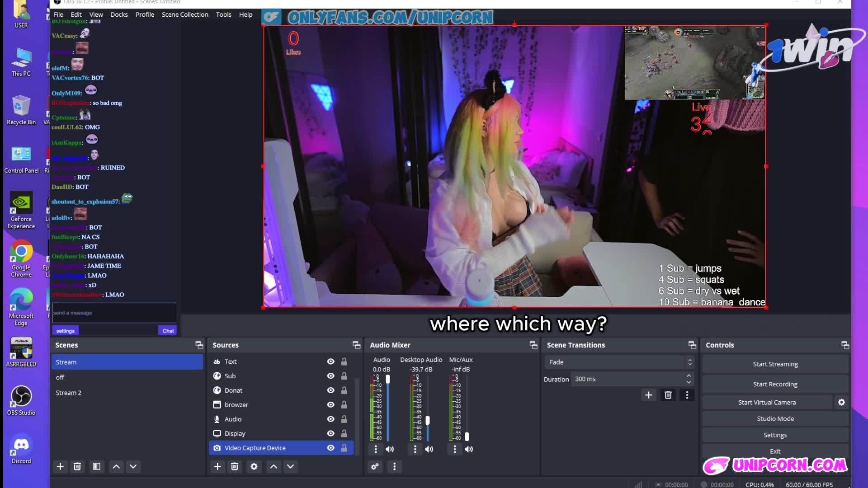868x488 pixels.
Task: Remove the selected source using the trash icon
Action: pos(235,466)
